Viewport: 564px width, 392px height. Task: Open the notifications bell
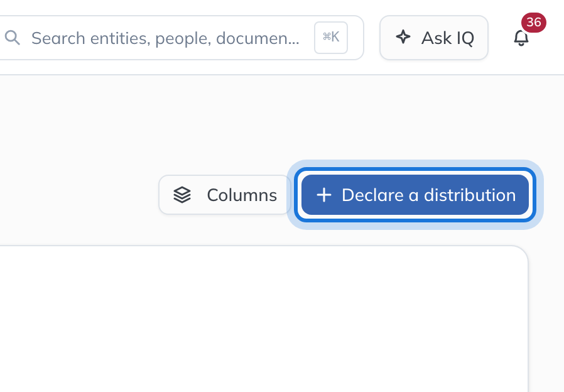[x=521, y=38]
